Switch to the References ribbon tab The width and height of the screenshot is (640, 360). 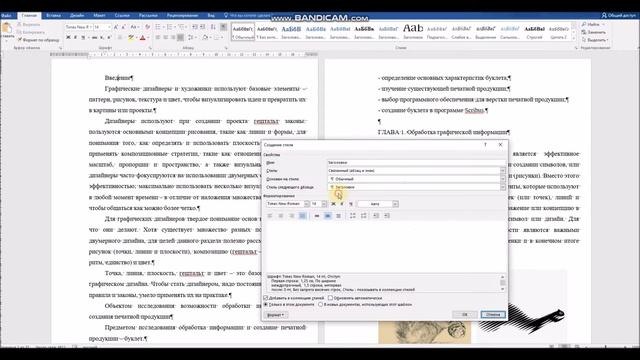122,16
